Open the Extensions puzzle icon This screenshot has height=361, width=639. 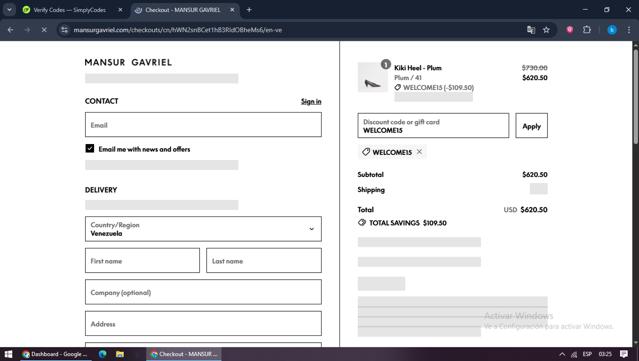(x=586, y=29)
